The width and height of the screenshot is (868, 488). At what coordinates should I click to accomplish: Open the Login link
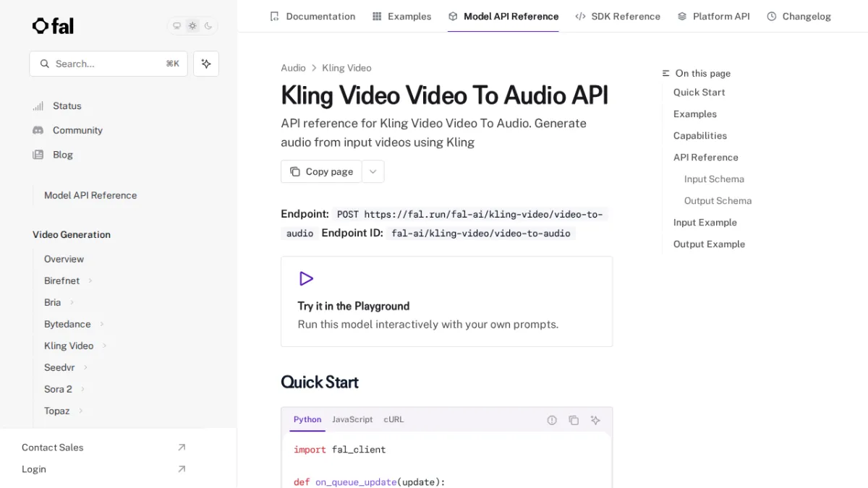(x=34, y=469)
